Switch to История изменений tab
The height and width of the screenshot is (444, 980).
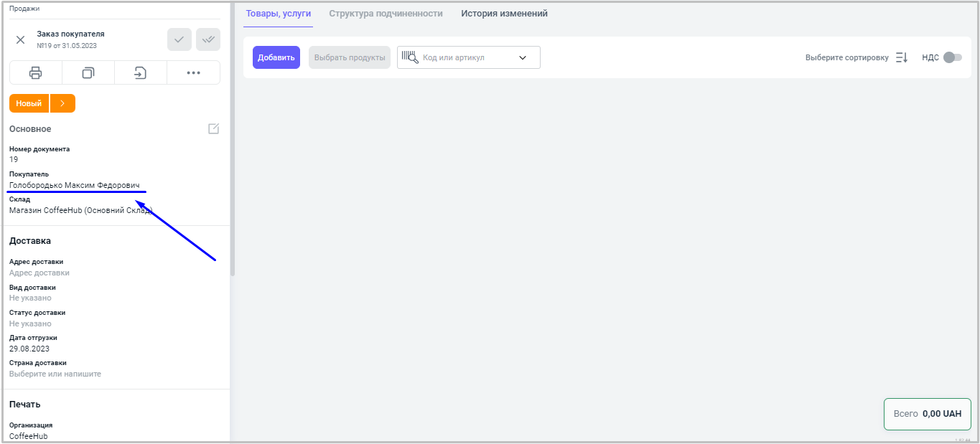pos(504,14)
